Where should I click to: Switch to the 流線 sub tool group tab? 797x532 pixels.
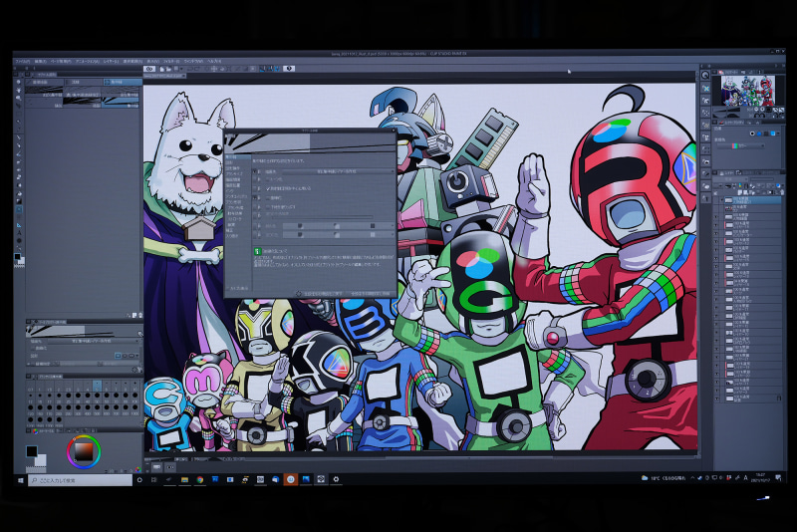coord(84,82)
